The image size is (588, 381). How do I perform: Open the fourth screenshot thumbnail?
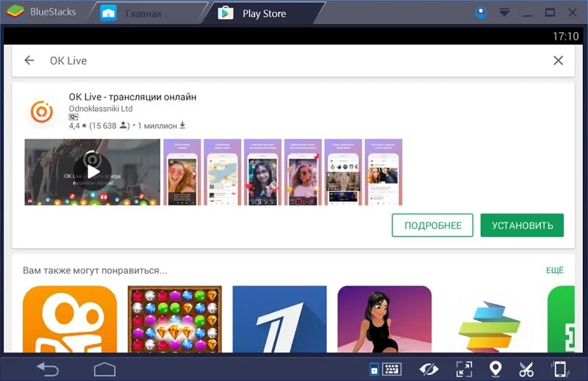[303, 172]
